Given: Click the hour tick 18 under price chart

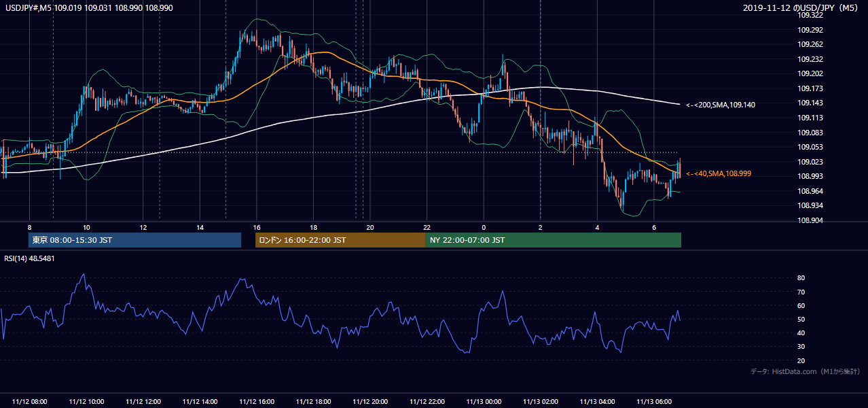Looking at the screenshot, I should tap(313, 226).
